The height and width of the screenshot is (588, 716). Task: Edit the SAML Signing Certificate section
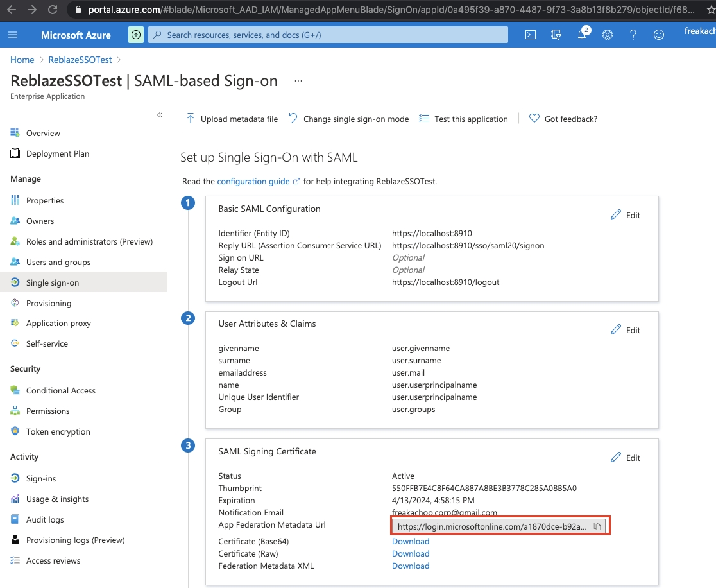coord(626,458)
